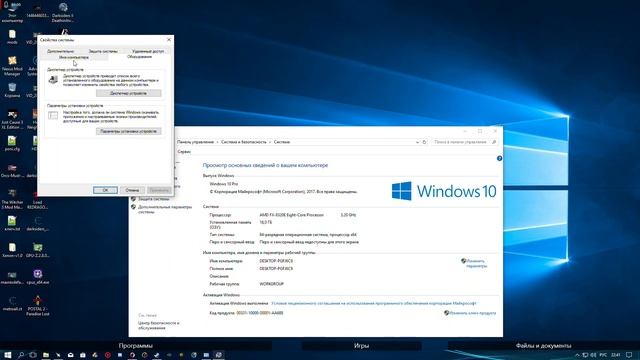Switch to the Удаленный доступ tab

point(148,51)
